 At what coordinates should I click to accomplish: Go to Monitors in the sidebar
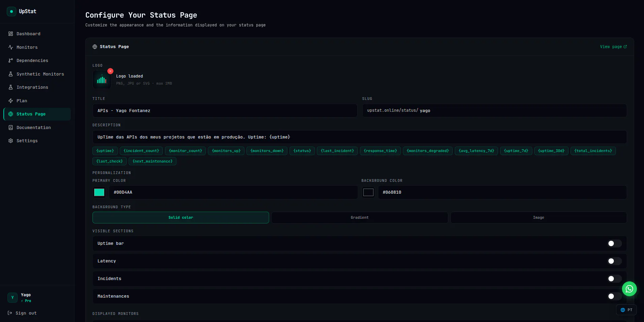[x=37, y=47]
